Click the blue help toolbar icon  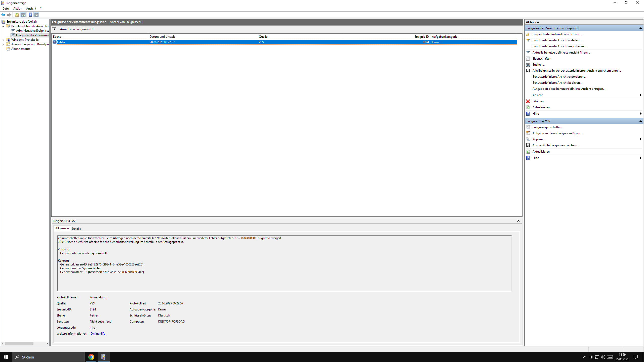click(x=30, y=15)
